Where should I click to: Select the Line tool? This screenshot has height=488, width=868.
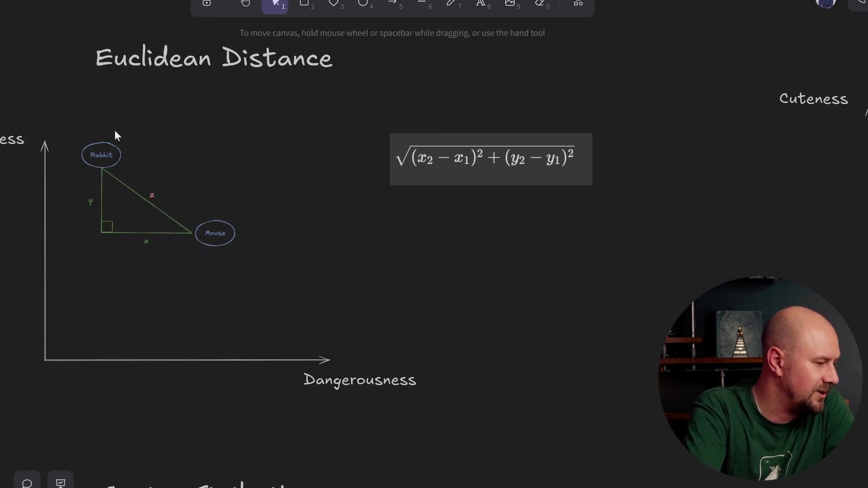(x=422, y=4)
